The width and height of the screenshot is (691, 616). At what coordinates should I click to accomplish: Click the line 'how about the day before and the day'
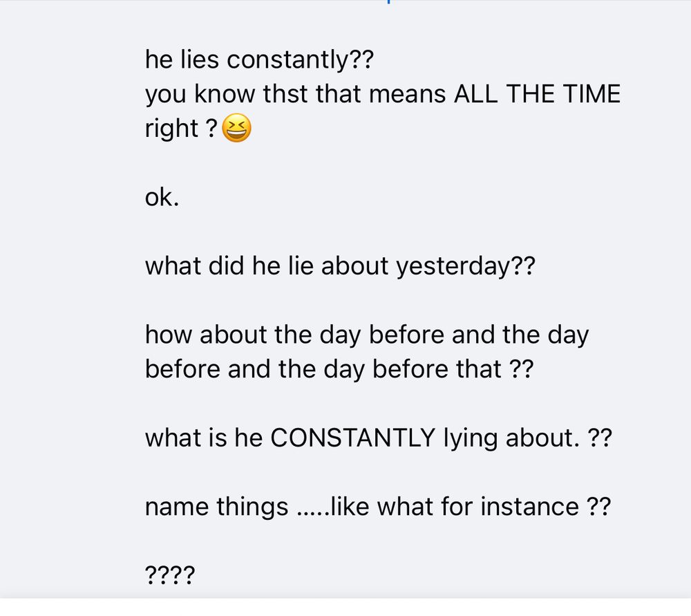point(367,335)
